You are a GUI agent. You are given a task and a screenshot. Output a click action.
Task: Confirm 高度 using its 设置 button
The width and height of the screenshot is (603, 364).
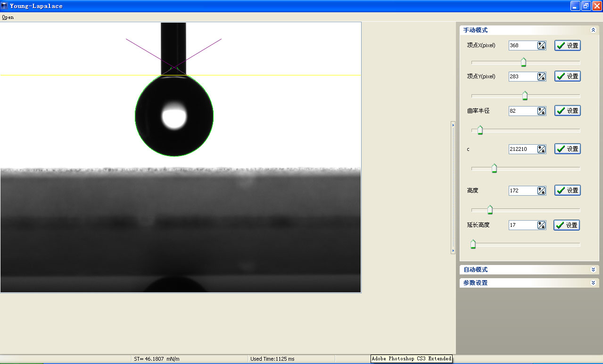coord(567,190)
